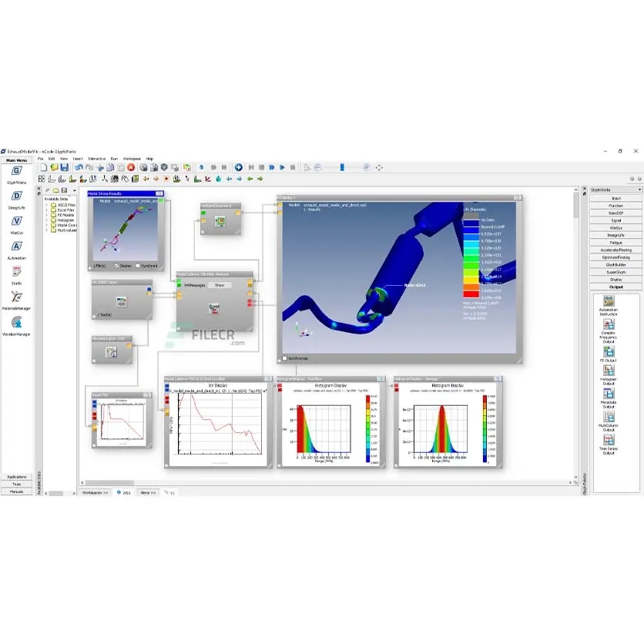Open the VibeSys application icon
The image size is (644, 644).
pos(17,220)
